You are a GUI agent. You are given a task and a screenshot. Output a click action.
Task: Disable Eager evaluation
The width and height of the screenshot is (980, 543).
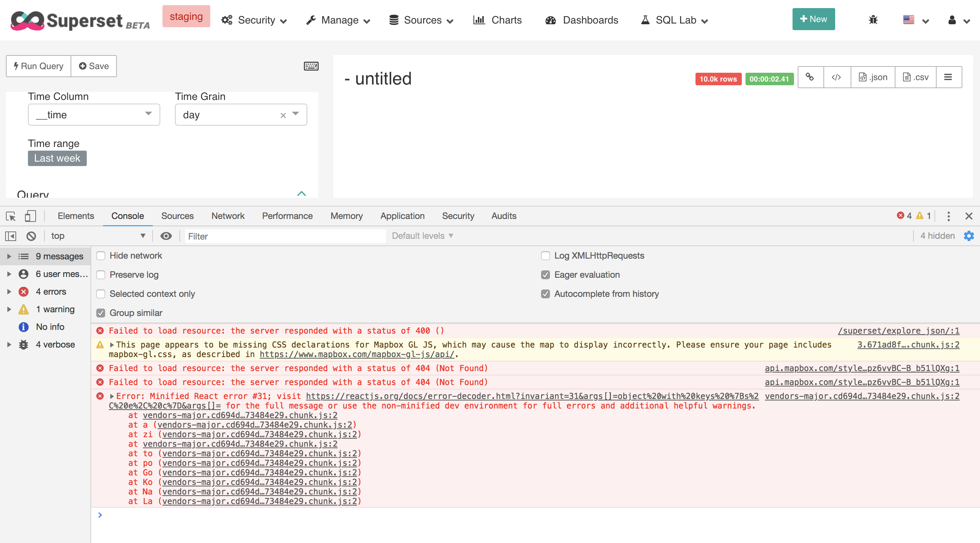pyautogui.click(x=546, y=274)
